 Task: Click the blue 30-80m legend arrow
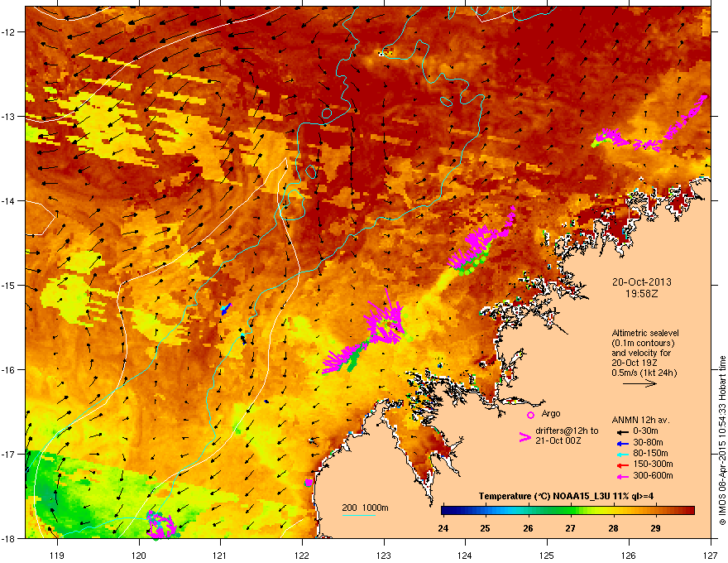[621, 443]
